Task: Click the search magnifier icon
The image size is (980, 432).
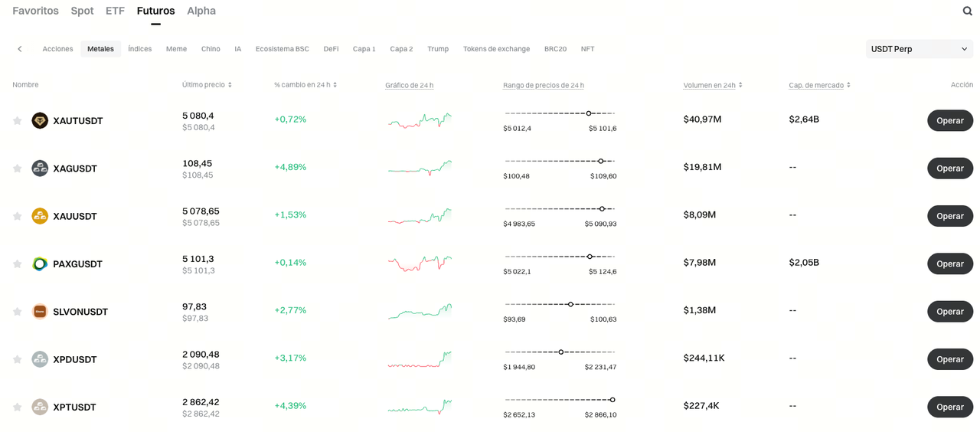Action: 967,11
